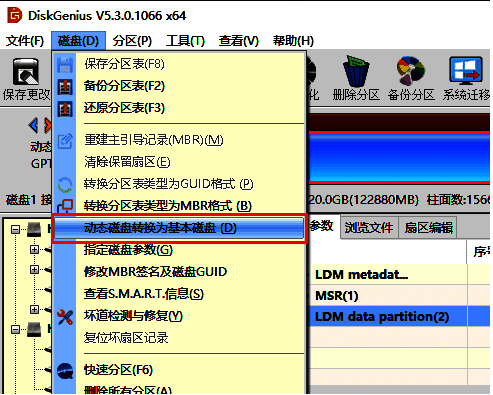Expand the second child node under first disk
Image resolution: width=493 pixels, height=395 pixels.
pos(34,270)
